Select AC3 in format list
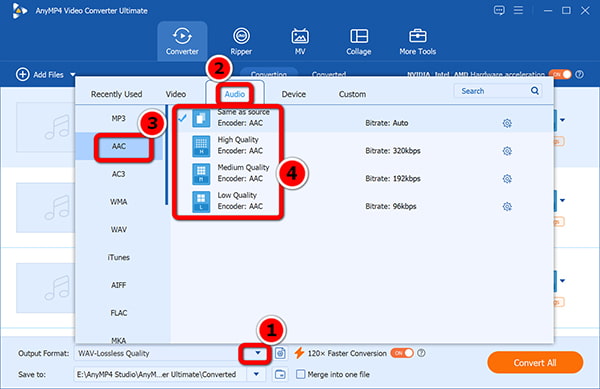This screenshot has height=389, width=600. point(119,174)
